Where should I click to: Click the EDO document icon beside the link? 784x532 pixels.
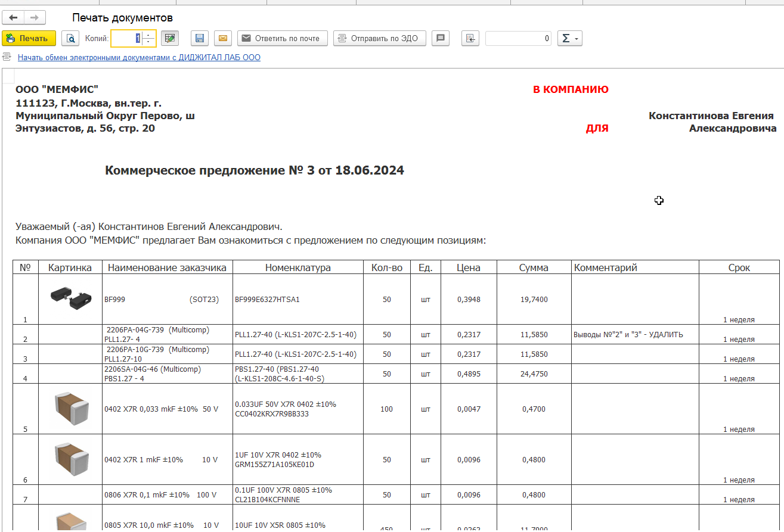7,58
